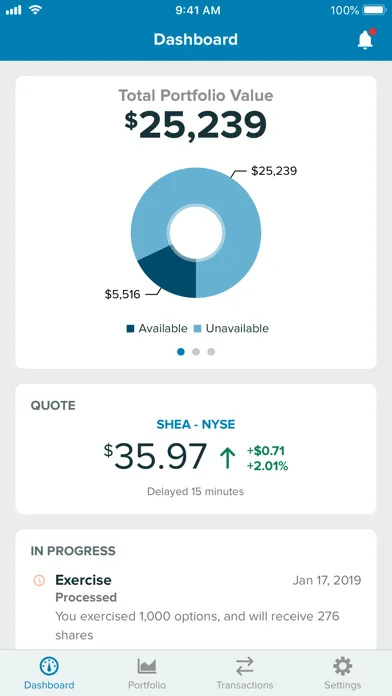The width and height of the screenshot is (392, 696).
Task: Open the Portfolio chart icon
Action: [x=147, y=666]
